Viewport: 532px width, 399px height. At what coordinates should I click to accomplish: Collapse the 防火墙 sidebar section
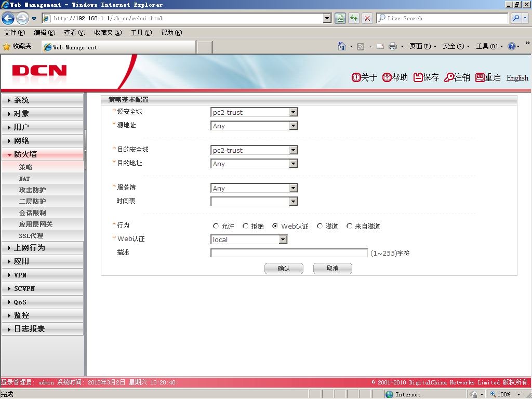tap(43, 154)
